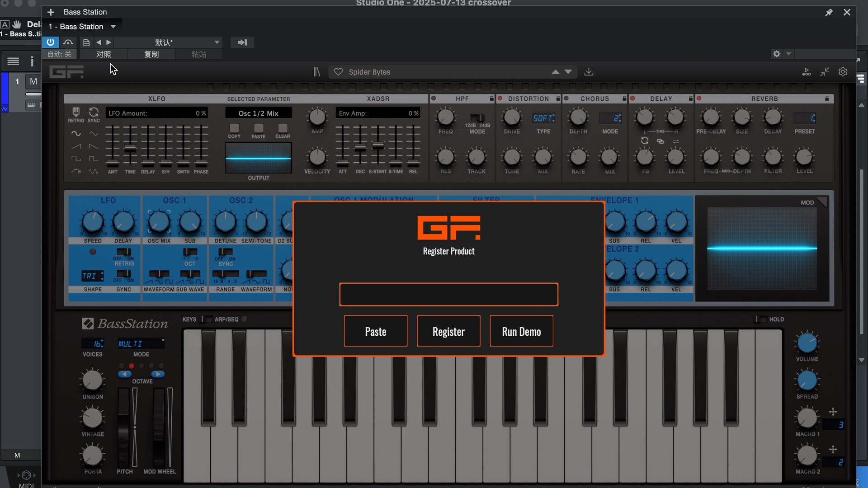Click the sidechain routing arrow button
This screenshot has width=868, height=488.
242,42
